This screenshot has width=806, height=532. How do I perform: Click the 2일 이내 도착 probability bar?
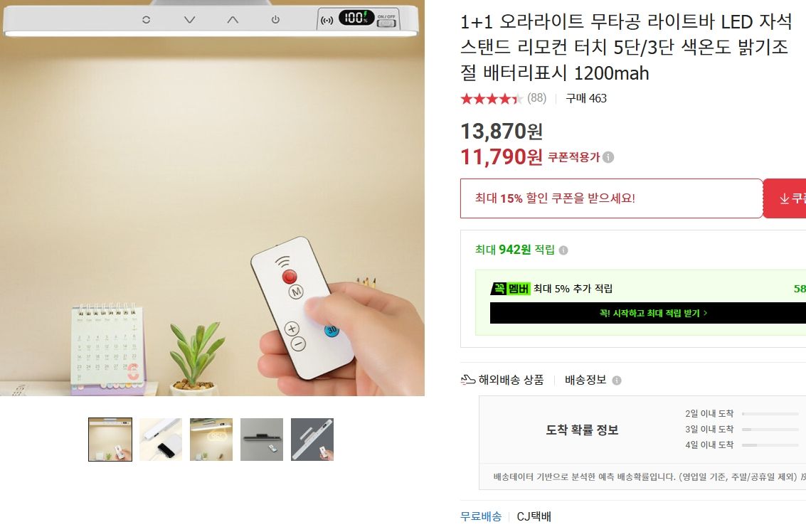pos(770,414)
